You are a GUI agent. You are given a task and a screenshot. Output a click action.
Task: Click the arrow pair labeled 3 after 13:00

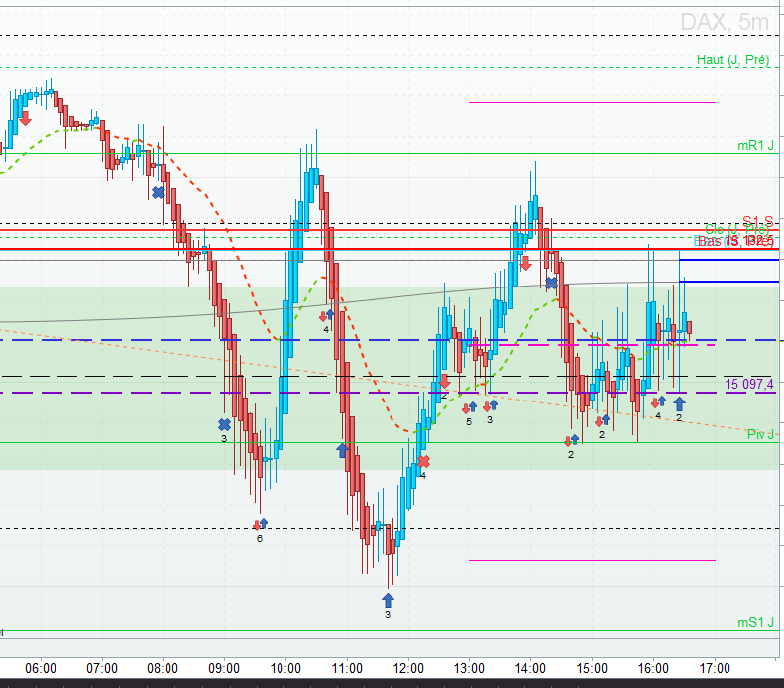tap(490, 406)
